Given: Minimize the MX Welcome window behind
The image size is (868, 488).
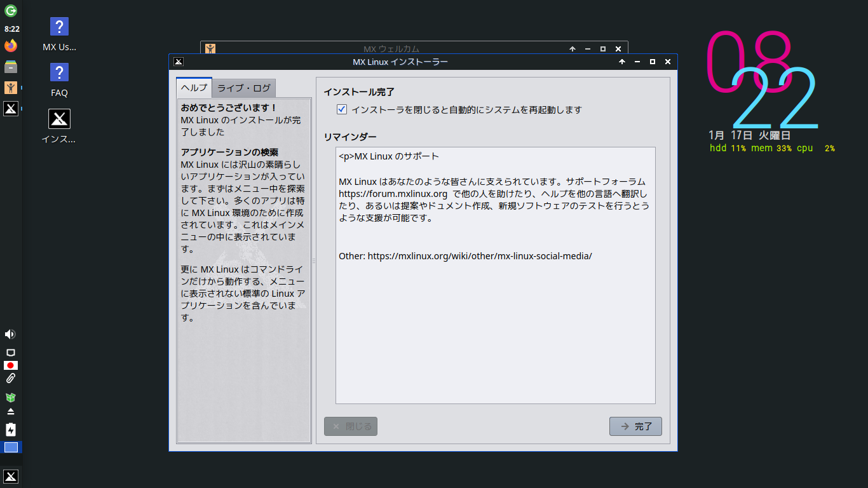Looking at the screenshot, I should pyautogui.click(x=588, y=49).
